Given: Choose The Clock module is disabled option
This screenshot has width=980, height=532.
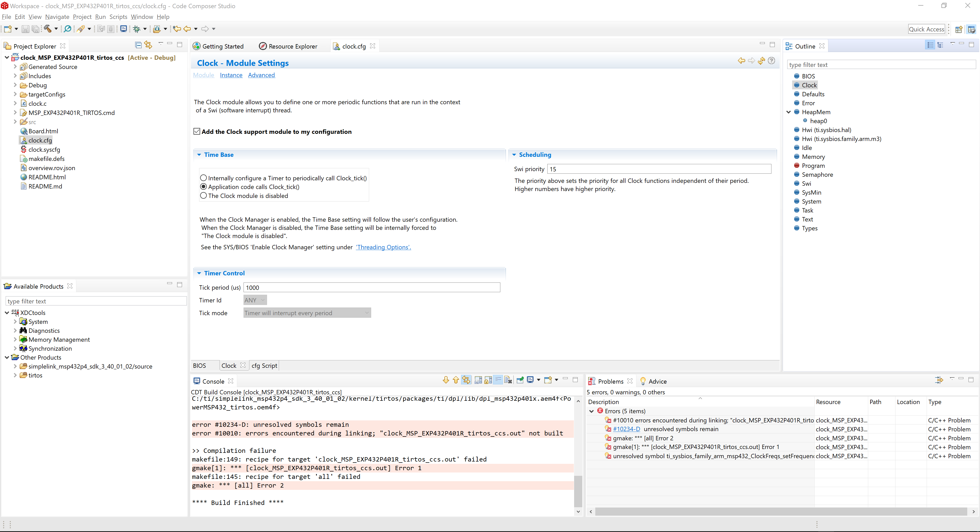Looking at the screenshot, I should (x=203, y=196).
